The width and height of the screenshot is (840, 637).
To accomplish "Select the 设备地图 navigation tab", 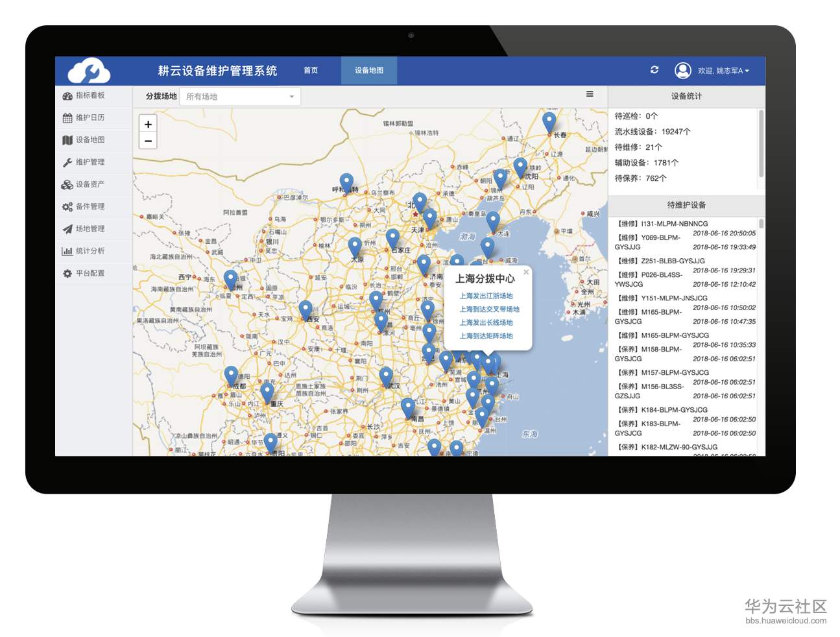I will [368, 71].
